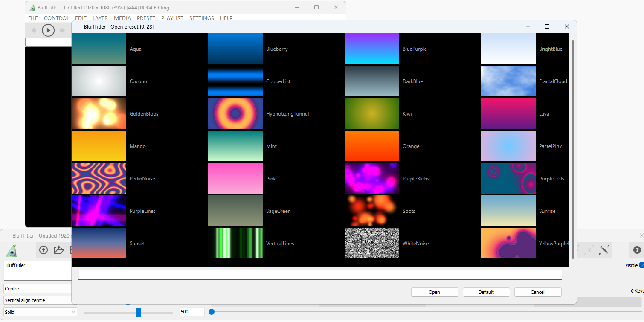Screen dimensions: 644x322
Task: Click the previous key arrow icon
Action: [34, 30]
